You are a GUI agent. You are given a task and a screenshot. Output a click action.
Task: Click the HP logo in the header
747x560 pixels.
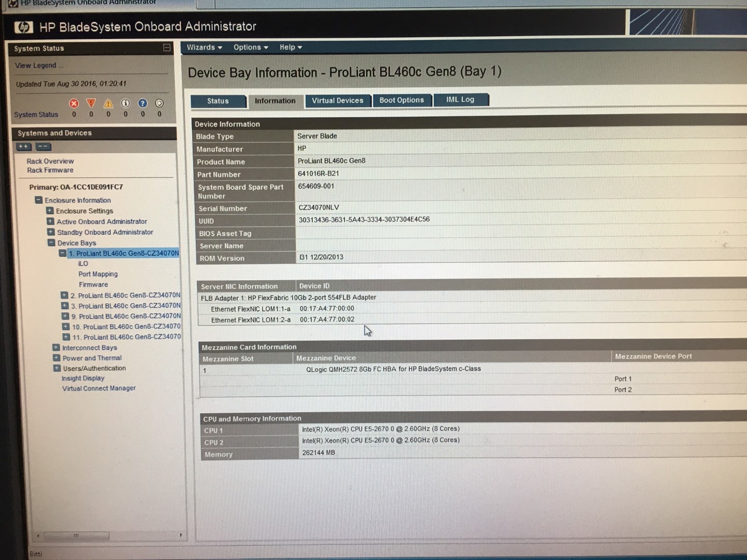(x=23, y=27)
